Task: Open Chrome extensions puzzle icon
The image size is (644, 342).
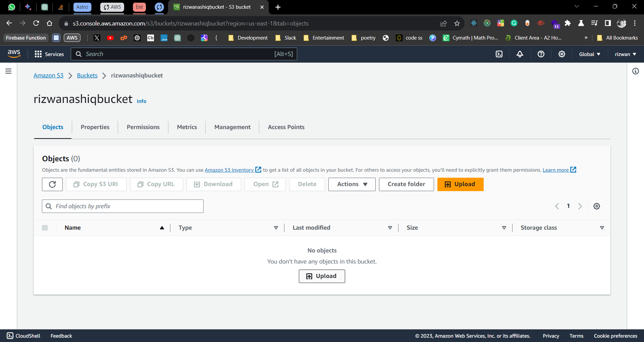Action: point(568,23)
